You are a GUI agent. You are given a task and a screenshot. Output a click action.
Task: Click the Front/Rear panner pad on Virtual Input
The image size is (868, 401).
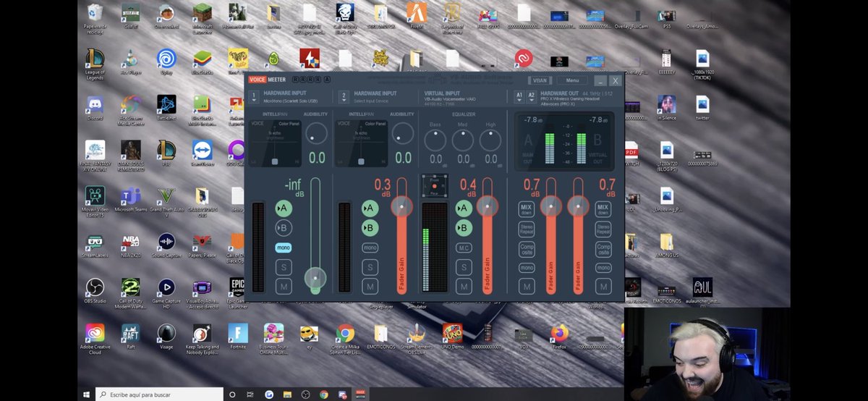(x=435, y=187)
